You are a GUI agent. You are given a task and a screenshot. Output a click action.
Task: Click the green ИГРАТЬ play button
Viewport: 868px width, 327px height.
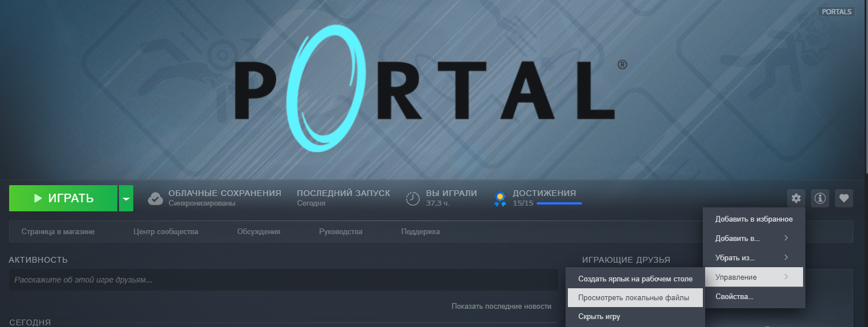(x=63, y=198)
